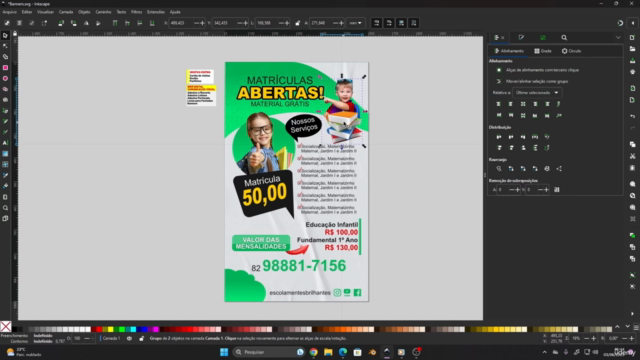Toggle alignment handles with third click option

click(499, 70)
